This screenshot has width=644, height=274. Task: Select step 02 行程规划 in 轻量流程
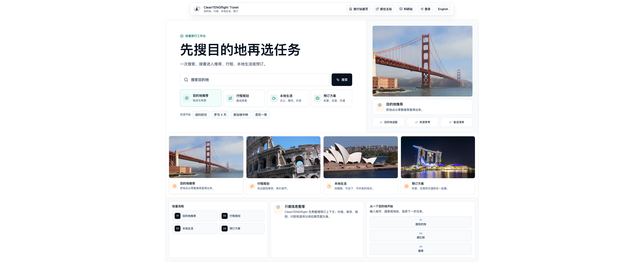coord(242,216)
